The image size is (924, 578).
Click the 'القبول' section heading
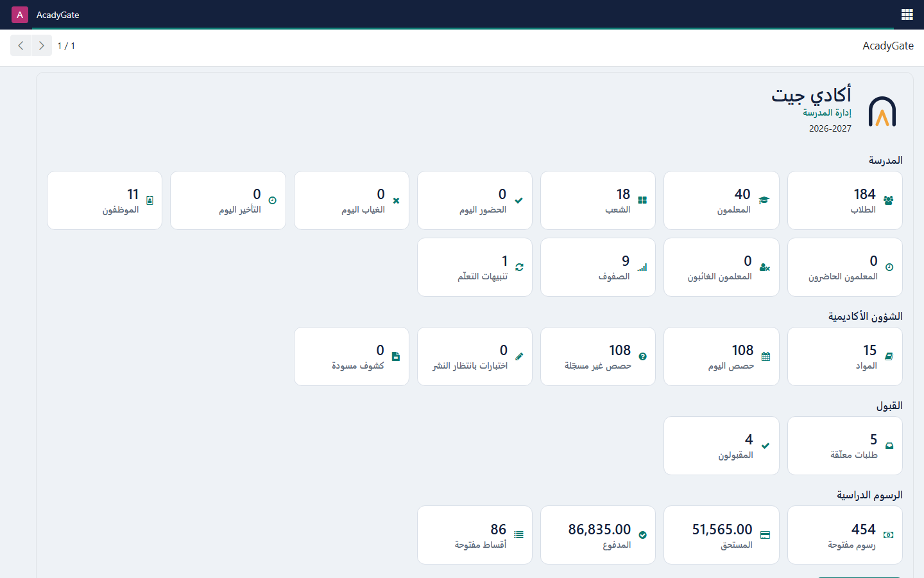click(889, 405)
